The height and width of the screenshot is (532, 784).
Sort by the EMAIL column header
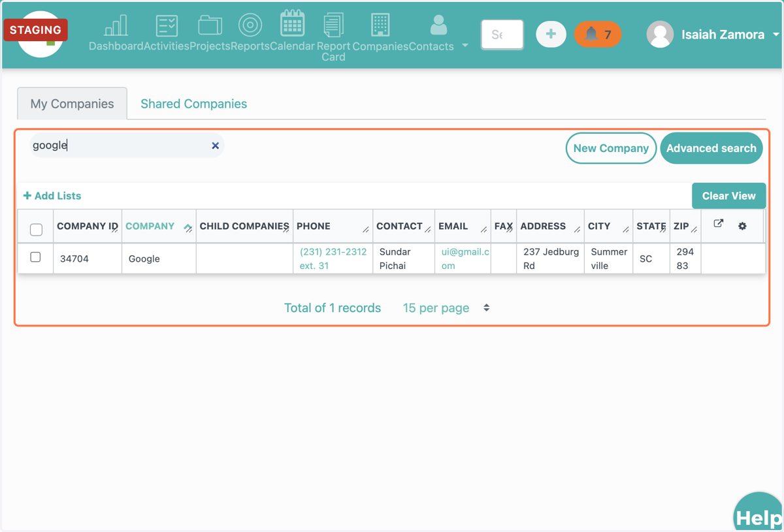pos(463,226)
